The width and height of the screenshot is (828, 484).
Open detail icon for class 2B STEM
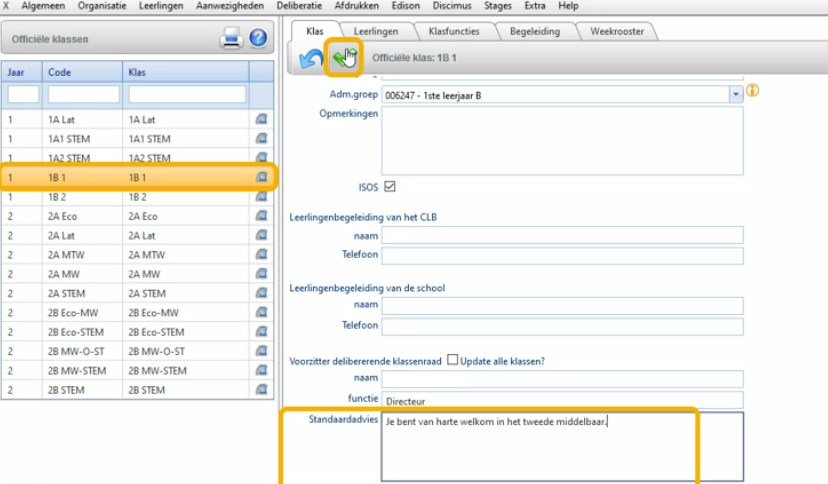261,390
